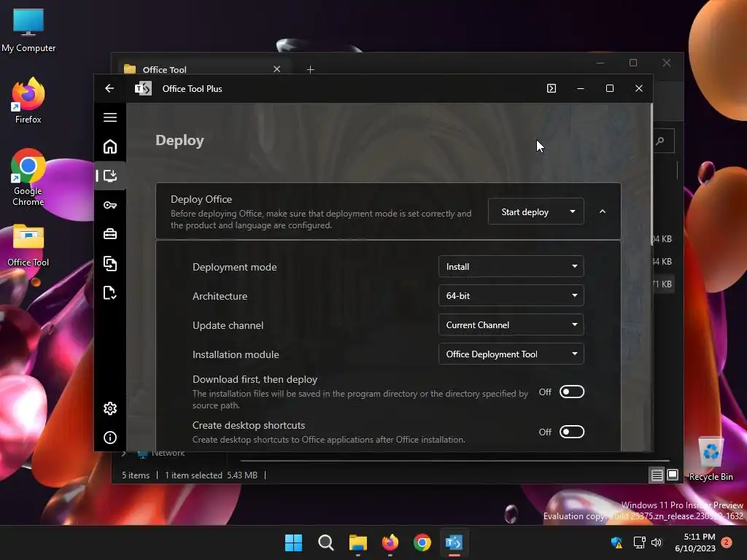Click the network tray icon
Screen dimensions: 747x560
point(639,542)
